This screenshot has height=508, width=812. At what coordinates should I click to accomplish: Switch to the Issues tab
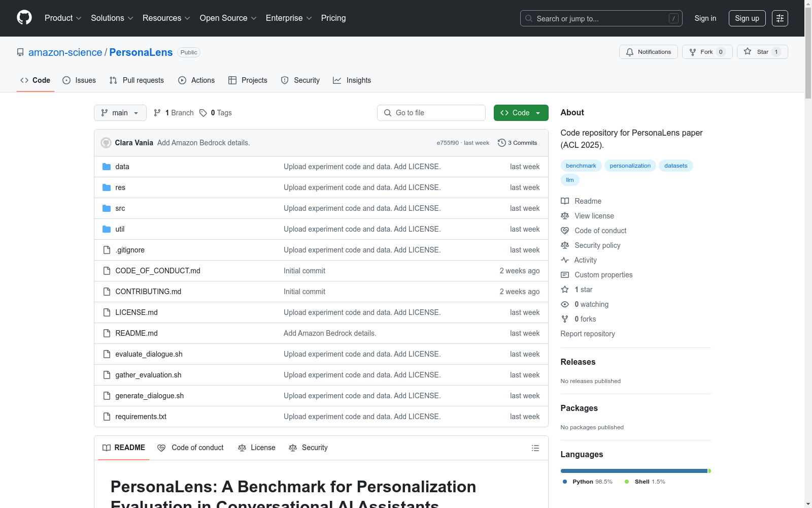click(79, 80)
